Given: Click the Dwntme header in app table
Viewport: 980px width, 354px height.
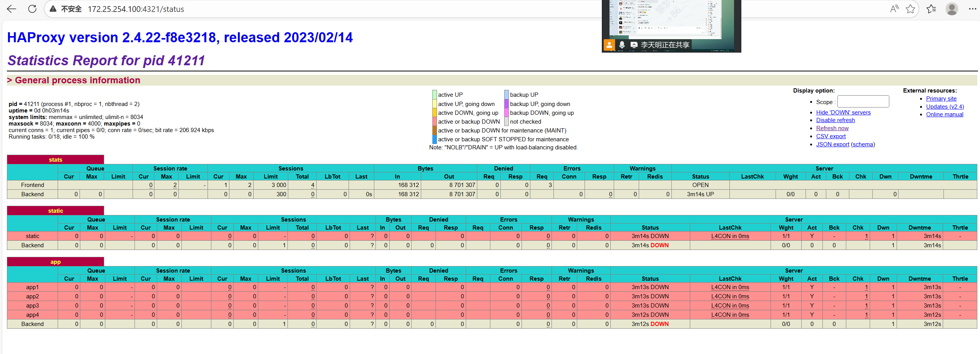Looking at the screenshot, I should pos(919,279).
